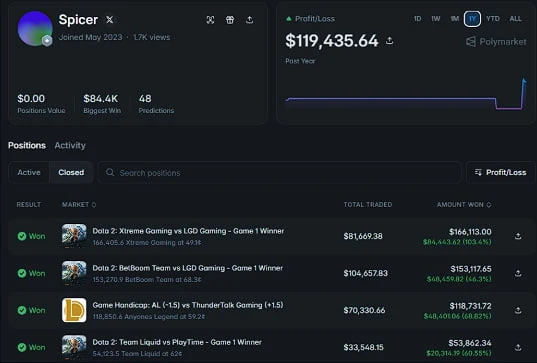Open Team Liquid vs PlayTime market thumbnail
Image resolution: width=537 pixels, height=363 pixels.
coord(74,347)
